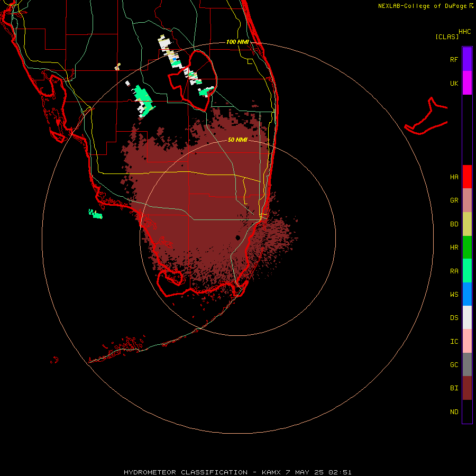Screen dimensions: 476x476
Task: Click the BD yellow legend swatch
Action: (x=467, y=224)
